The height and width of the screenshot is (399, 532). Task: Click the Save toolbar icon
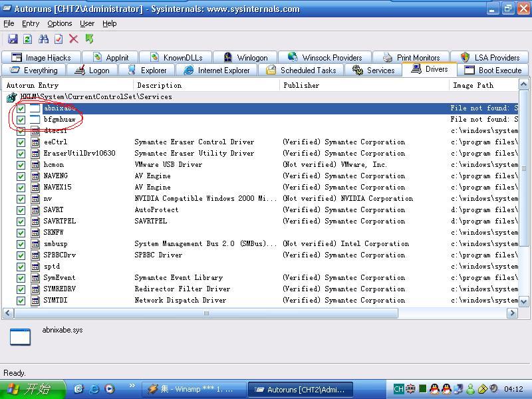(13, 39)
